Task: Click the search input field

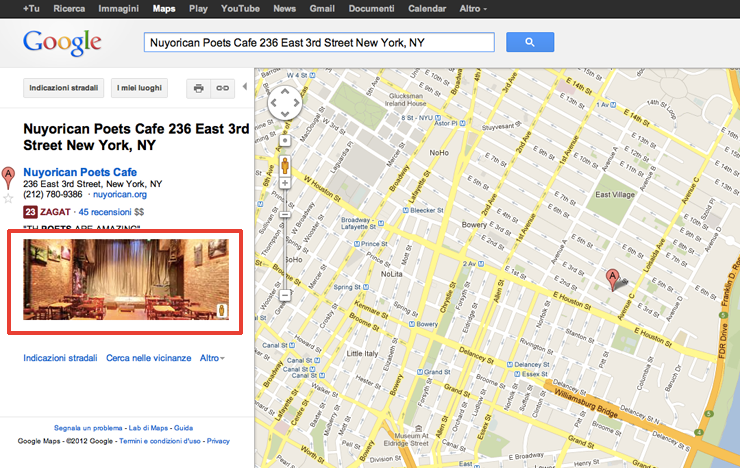Action: [319, 42]
